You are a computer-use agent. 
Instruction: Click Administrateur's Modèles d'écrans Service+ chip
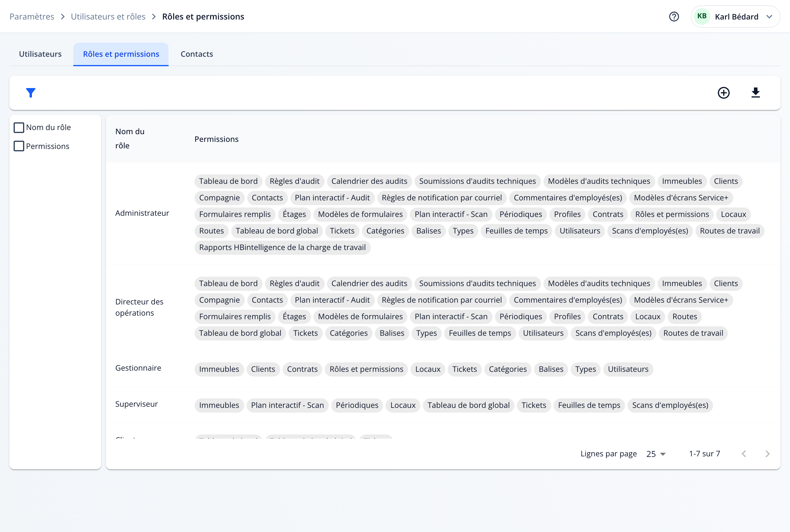click(x=681, y=198)
